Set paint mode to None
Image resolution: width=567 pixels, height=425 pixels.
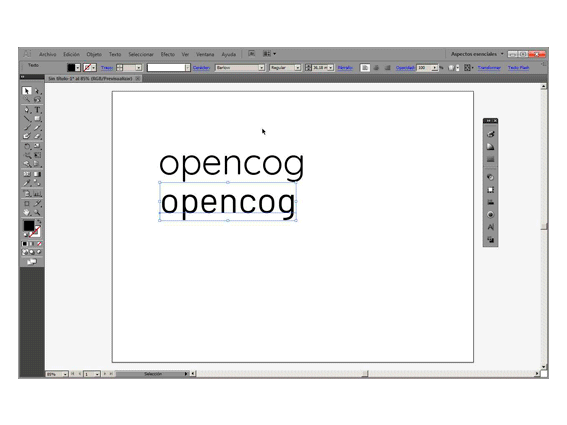(39, 244)
